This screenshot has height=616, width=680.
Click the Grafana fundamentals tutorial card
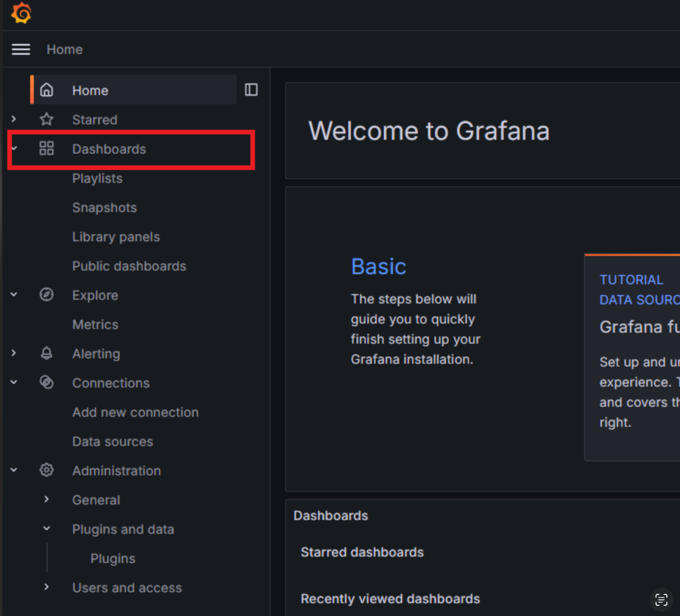(x=632, y=357)
